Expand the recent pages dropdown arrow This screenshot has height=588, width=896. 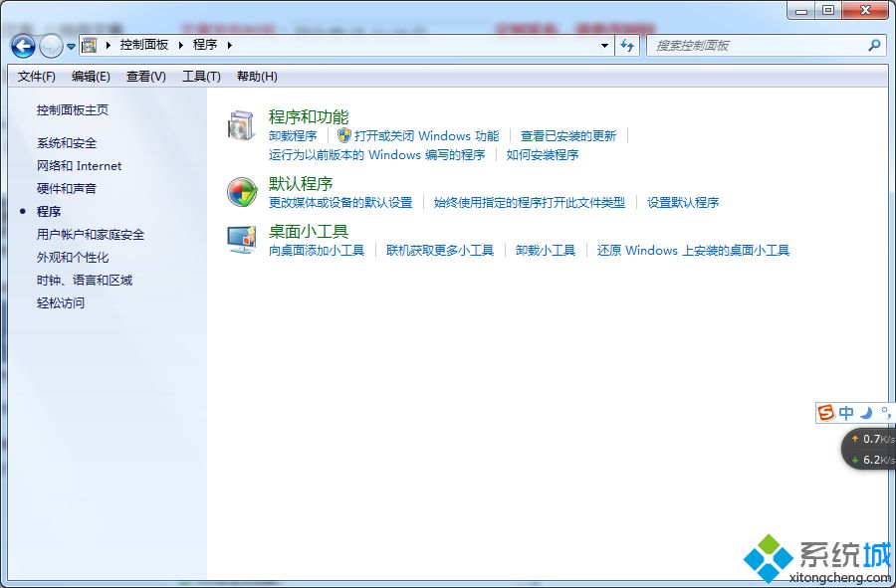pyautogui.click(x=71, y=46)
